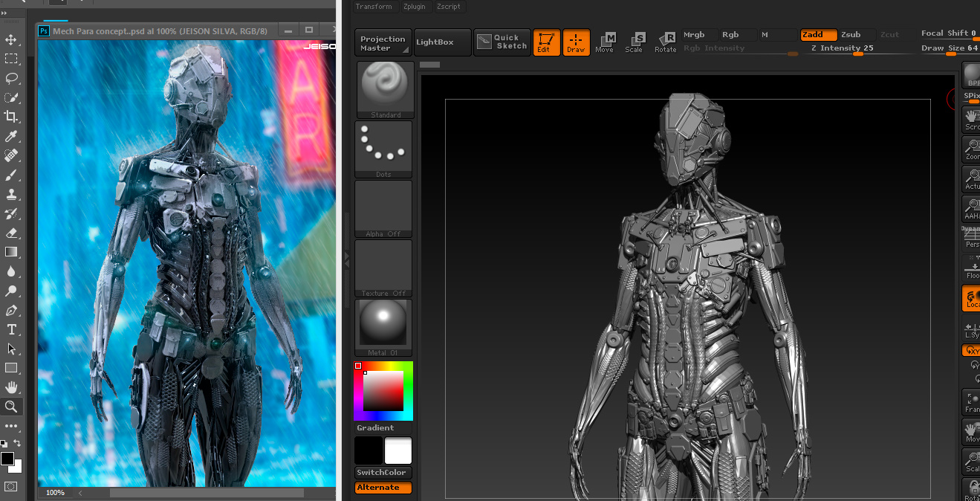Viewport: 980px width, 501px height.
Task: Open Zplugin menu in ZBrush
Action: pyautogui.click(x=415, y=7)
